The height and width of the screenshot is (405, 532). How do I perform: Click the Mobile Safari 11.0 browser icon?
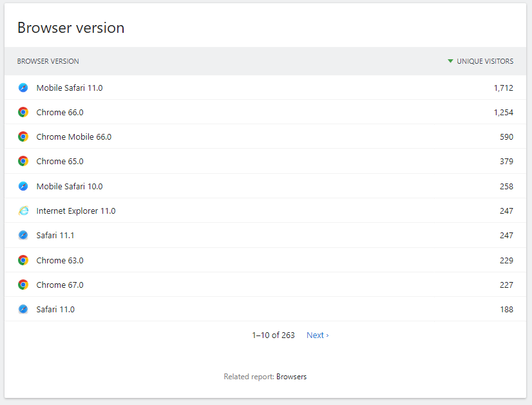click(x=23, y=88)
